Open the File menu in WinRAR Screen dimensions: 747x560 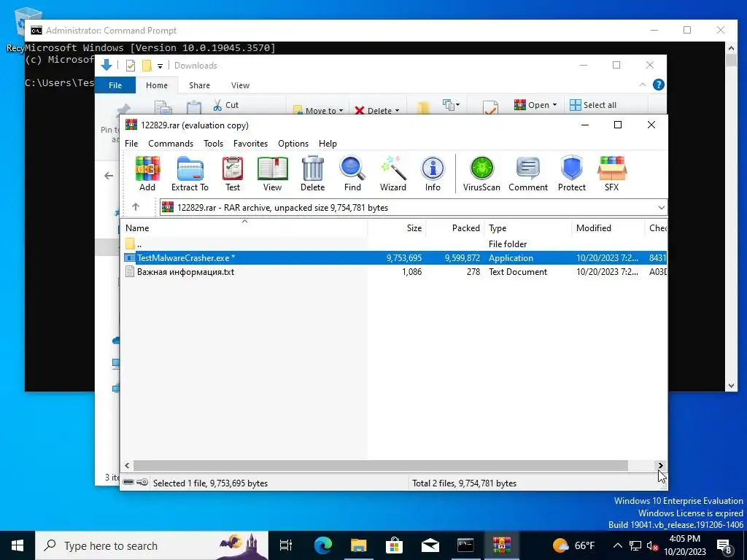[x=131, y=144]
